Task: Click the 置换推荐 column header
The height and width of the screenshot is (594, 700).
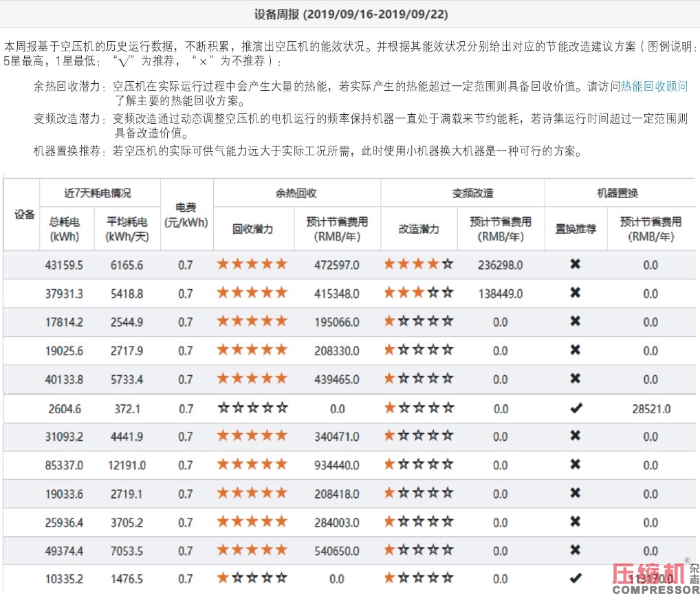Action: coord(576,229)
